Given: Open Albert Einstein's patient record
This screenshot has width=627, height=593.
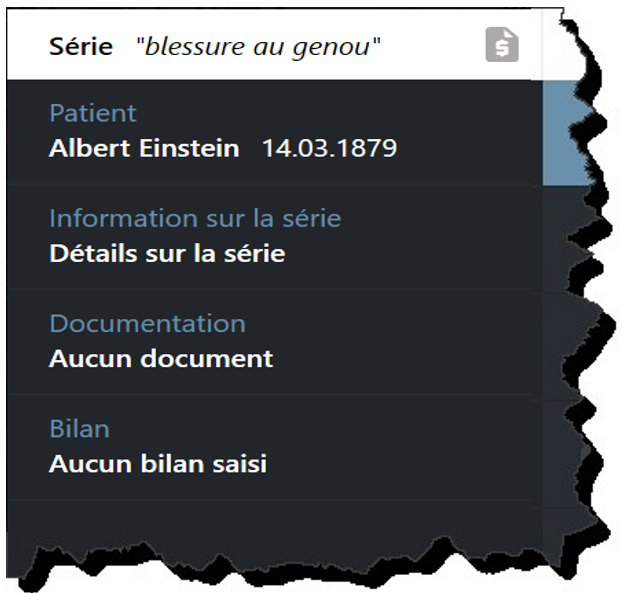Looking at the screenshot, I should coord(144,149).
